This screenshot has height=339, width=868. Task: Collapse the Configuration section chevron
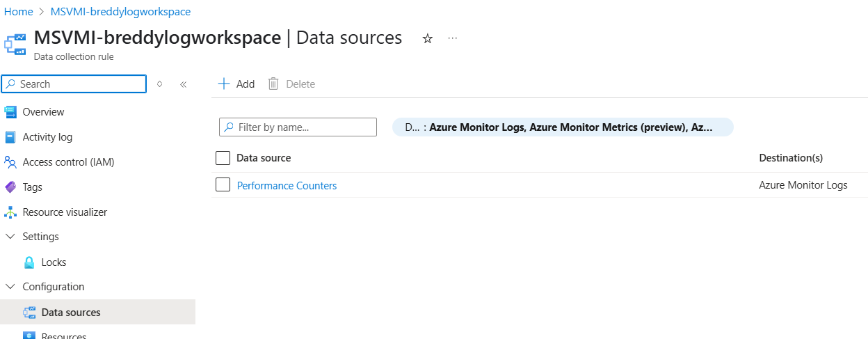click(x=10, y=287)
